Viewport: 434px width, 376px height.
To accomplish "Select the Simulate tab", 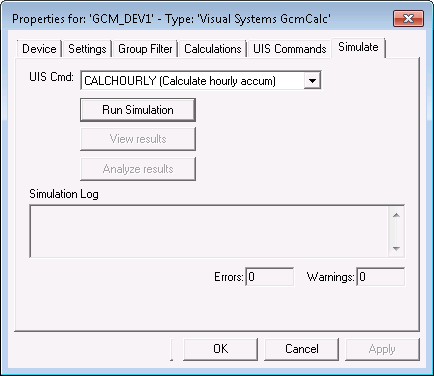I will [x=358, y=47].
